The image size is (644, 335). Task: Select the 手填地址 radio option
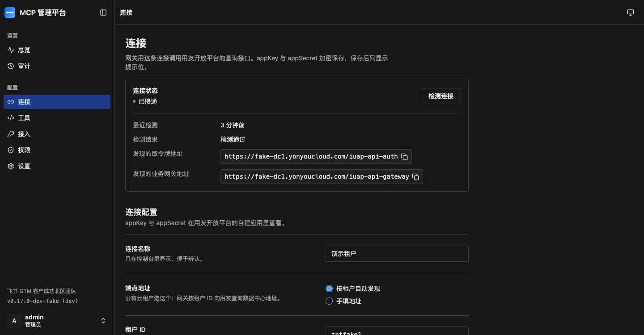[329, 301]
